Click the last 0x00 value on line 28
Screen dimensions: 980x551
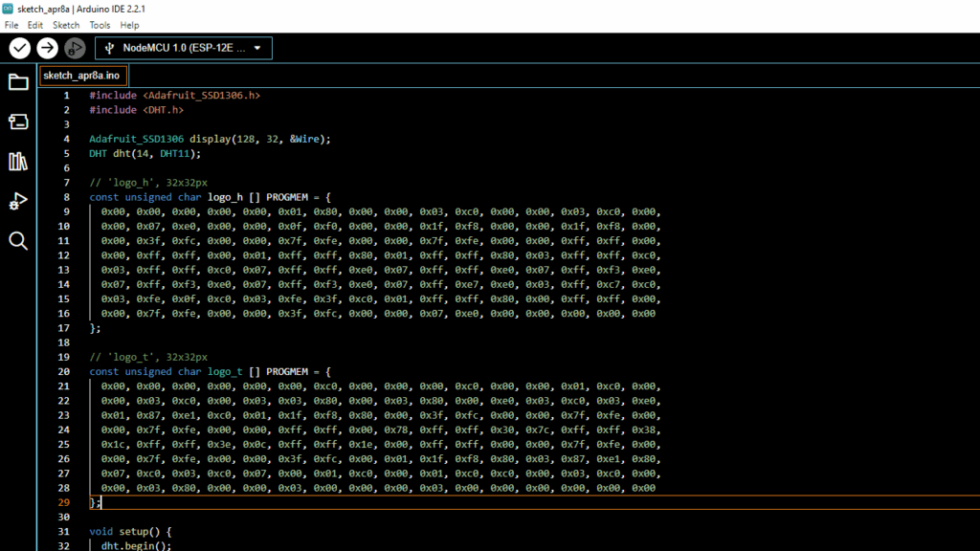tap(643, 489)
